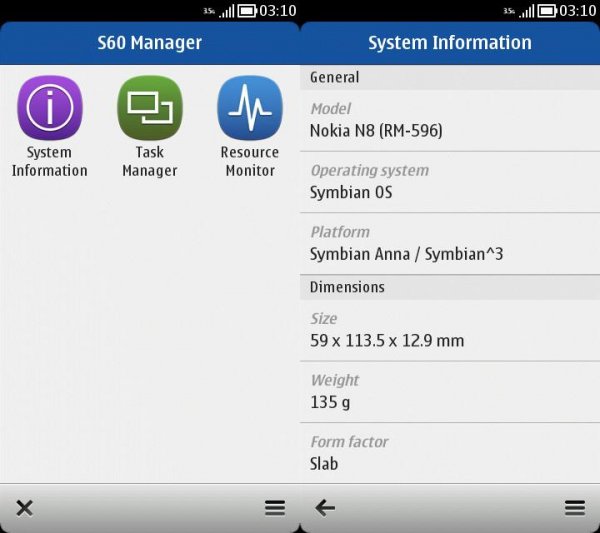Tap the Task Manager text label

(150, 161)
